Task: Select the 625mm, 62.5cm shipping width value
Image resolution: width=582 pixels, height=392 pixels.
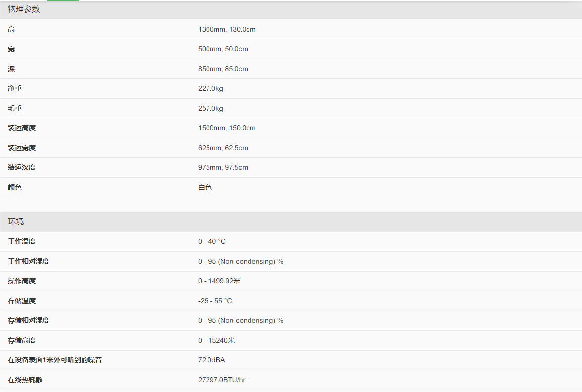Action: [223, 148]
